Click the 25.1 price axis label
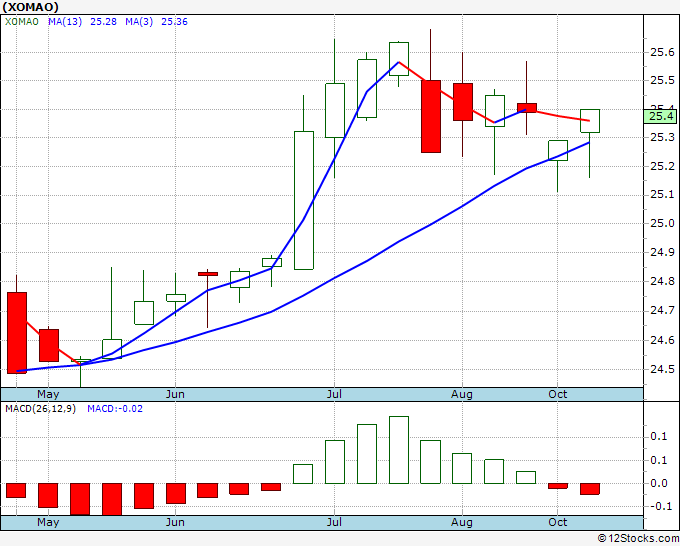680x546 pixels. 662,195
